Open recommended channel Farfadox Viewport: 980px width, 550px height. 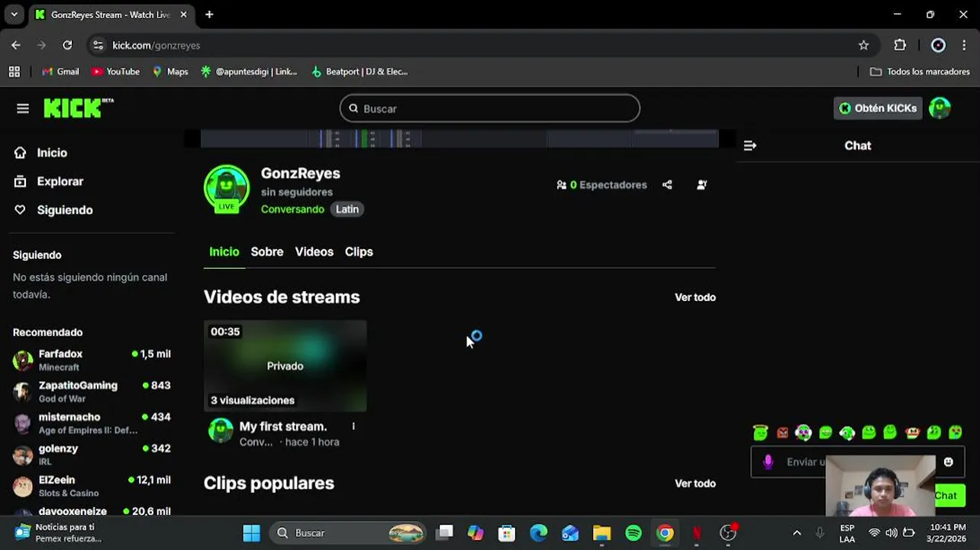point(92,360)
